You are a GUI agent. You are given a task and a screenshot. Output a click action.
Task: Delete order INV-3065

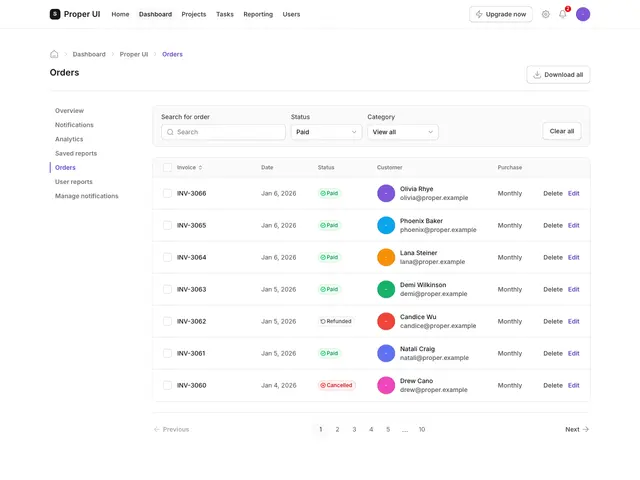[x=553, y=225]
